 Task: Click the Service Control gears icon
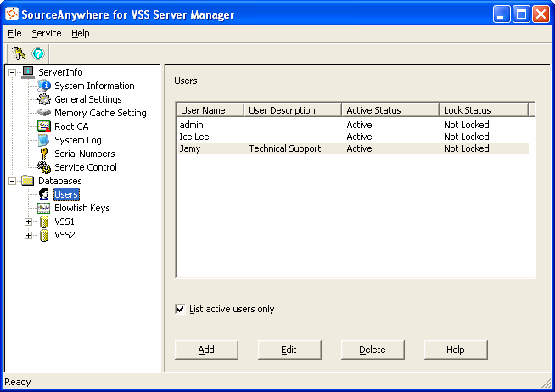(x=44, y=167)
